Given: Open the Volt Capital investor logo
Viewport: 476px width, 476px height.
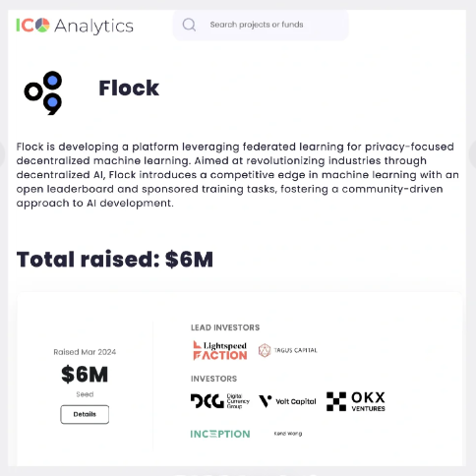Looking at the screenshot, I should [x=287, y=401].
